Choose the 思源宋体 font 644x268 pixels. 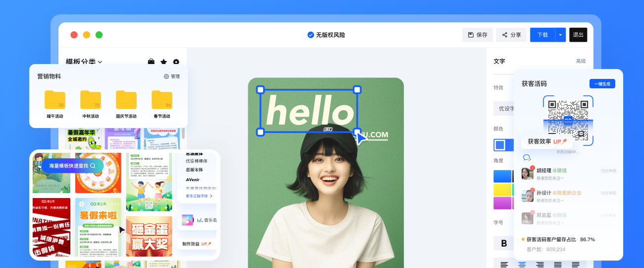194,170
